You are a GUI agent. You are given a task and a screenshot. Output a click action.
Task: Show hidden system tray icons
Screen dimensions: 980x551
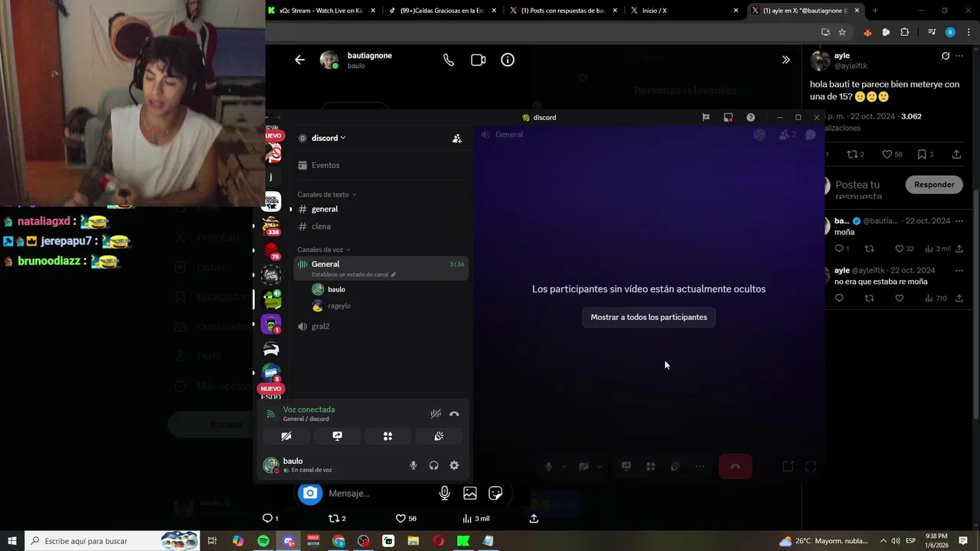pos(883,541)
